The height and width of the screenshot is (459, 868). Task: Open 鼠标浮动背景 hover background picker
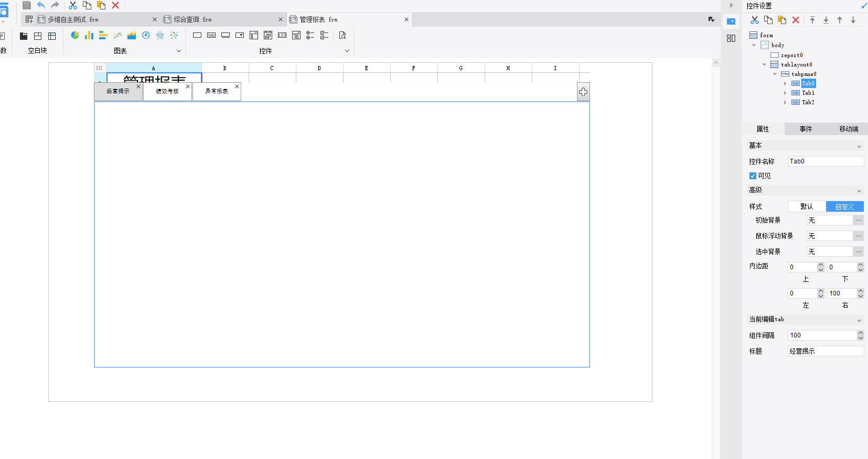859,236
